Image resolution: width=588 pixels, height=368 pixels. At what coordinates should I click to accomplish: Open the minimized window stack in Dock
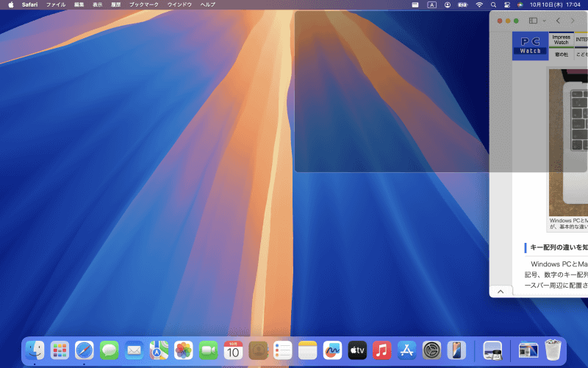528,351
